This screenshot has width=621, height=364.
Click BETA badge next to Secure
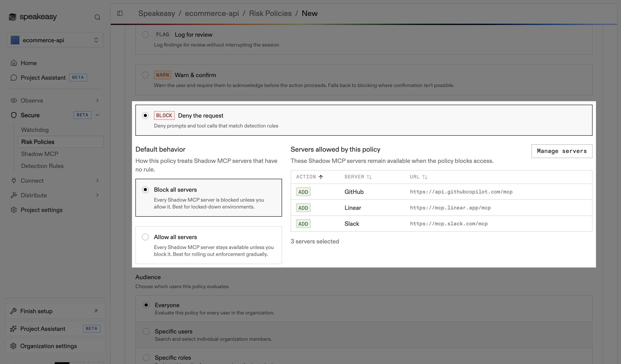(x=83, y=115)
